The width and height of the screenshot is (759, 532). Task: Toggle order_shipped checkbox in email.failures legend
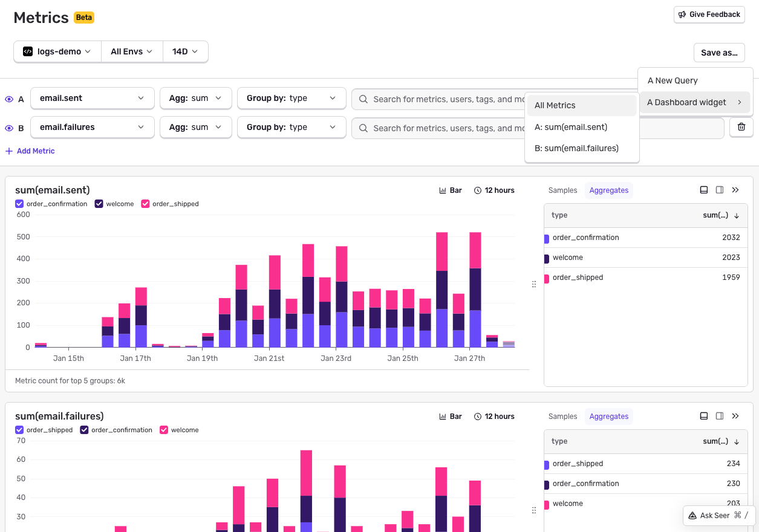click(19, 430)
